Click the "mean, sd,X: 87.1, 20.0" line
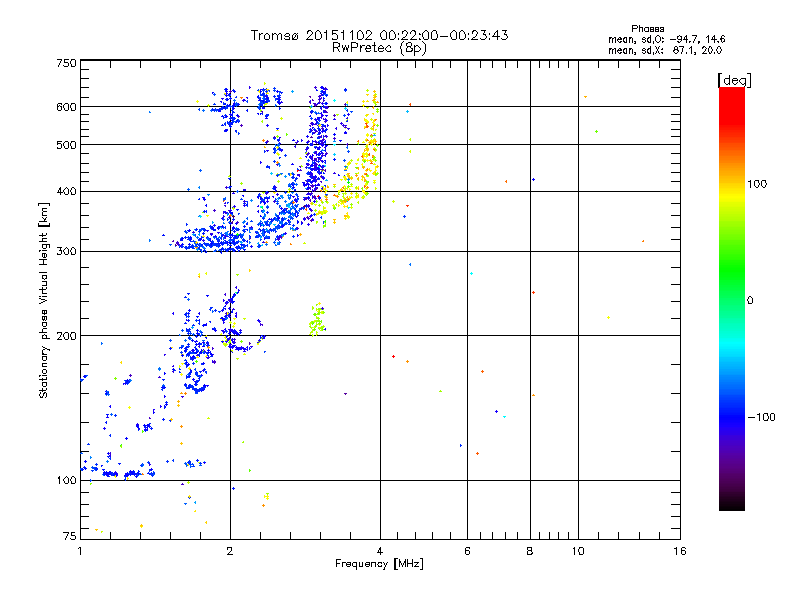This screenshot has height=600, width=800. pyautogui.click(x=665, y=50)
